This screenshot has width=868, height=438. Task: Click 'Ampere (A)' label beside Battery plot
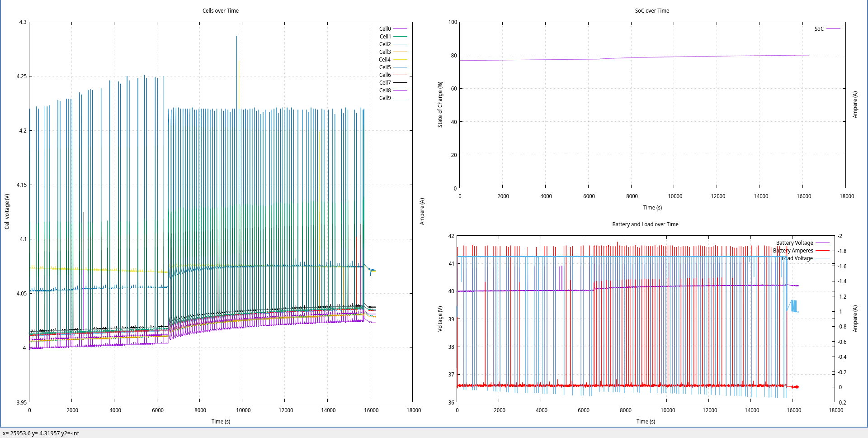pos(855,319)
